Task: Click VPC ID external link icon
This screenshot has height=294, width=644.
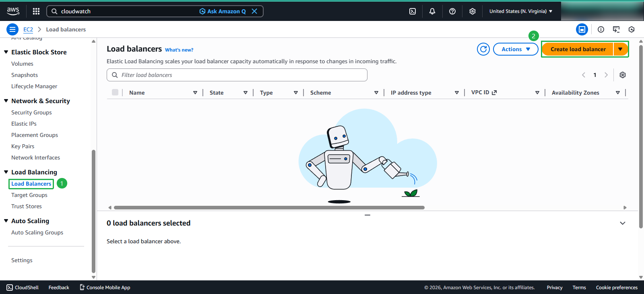Action: 494,92
